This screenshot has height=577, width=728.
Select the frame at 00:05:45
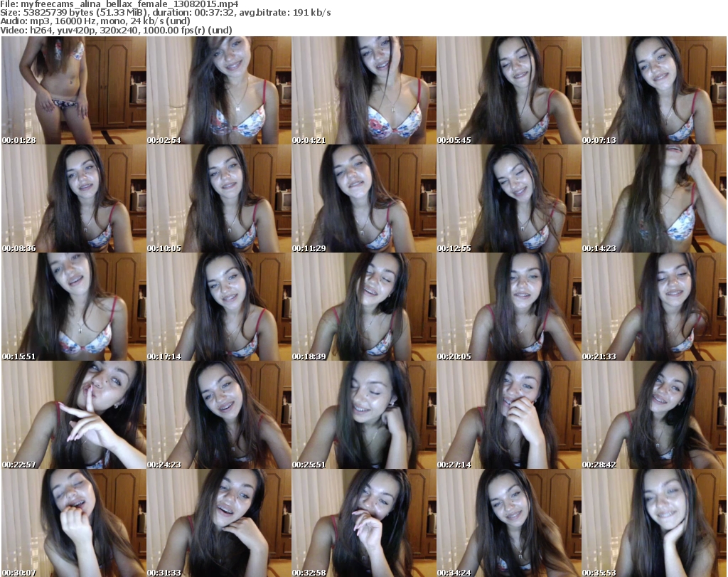pos(509,90)
